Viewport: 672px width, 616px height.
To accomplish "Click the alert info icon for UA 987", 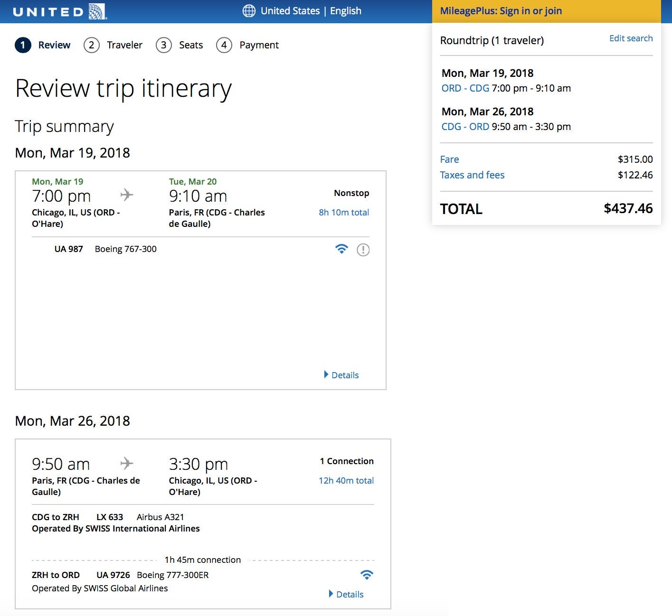I will click(363, 250).
